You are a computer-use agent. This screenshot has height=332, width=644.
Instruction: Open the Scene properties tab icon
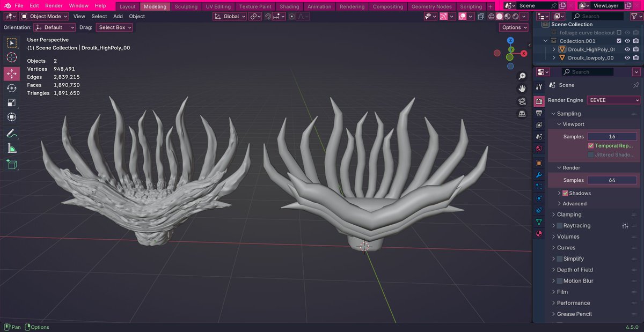pyautogui.click(x=539, y=136)
